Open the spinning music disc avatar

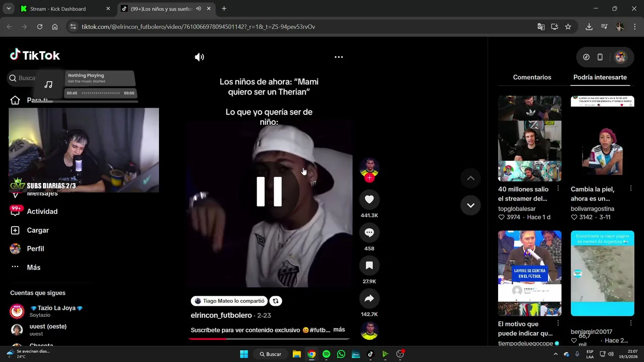(x=369, y=330)
